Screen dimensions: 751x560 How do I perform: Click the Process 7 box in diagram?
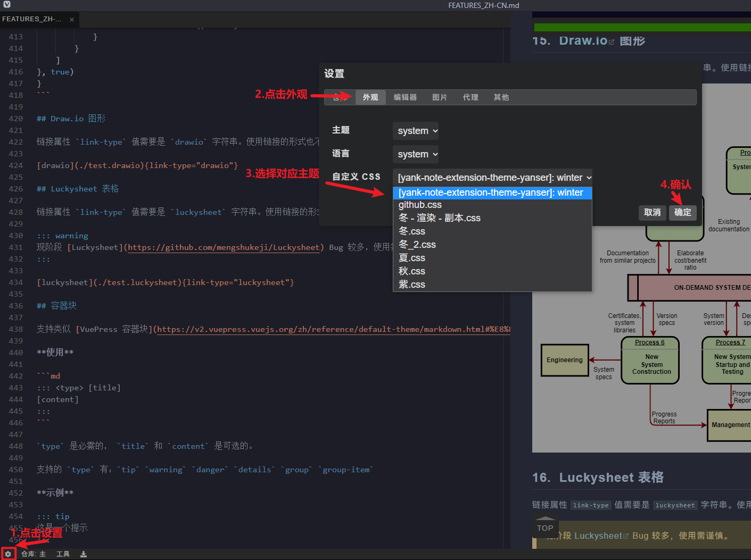pyautogui.click(x=727, y=360)
